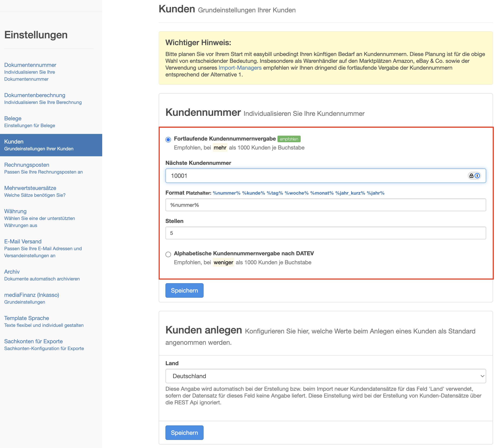Insert the %jahr% placeholder link

(x=375, y=193)
